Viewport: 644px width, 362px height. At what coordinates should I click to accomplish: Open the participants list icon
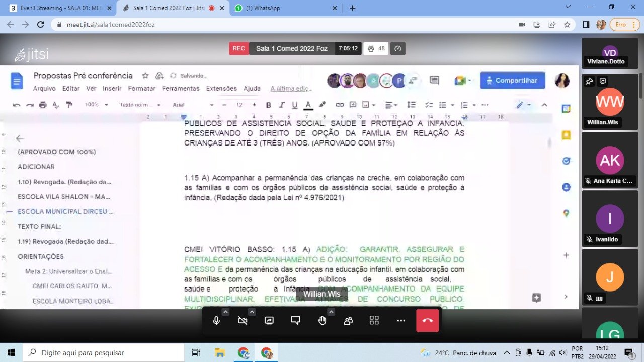point(348,321)
